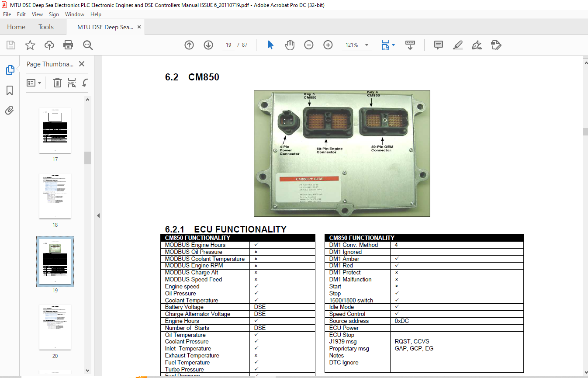
Task: Click the 6.2 CM850 heading
Action: (x=192, y=77)
